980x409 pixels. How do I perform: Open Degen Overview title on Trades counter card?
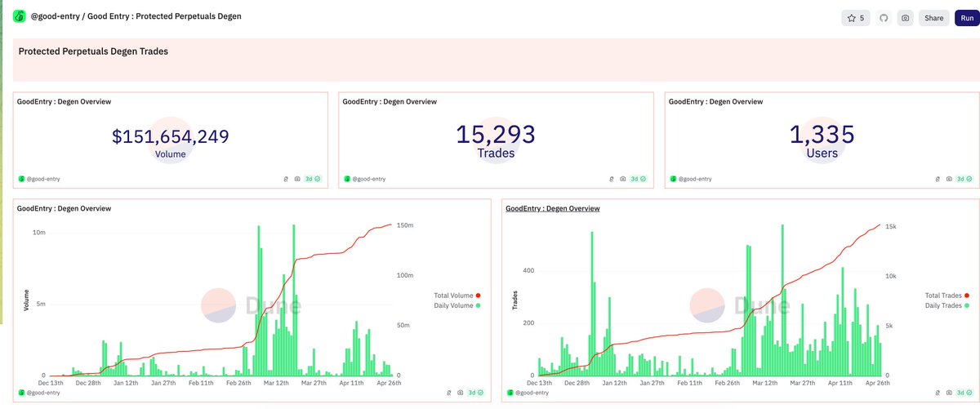pos(390,102)
